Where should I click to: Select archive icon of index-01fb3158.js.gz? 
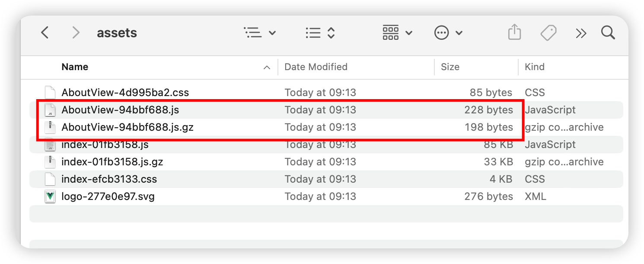(x=51, y=162)
